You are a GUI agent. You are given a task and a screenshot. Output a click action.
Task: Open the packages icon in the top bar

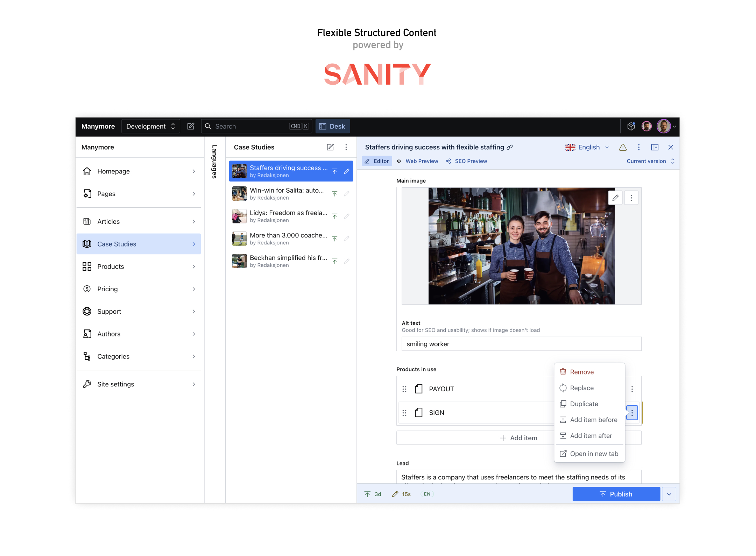pyautogui.click(x=631, y=126)
